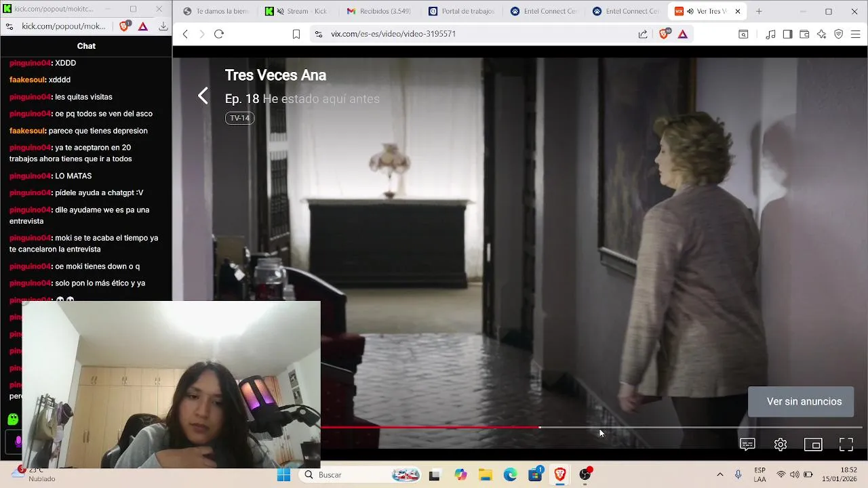Open Kick chat emote picker green icon
The height and width of the screenshot is (488, 868).
[x=13, y=420]
